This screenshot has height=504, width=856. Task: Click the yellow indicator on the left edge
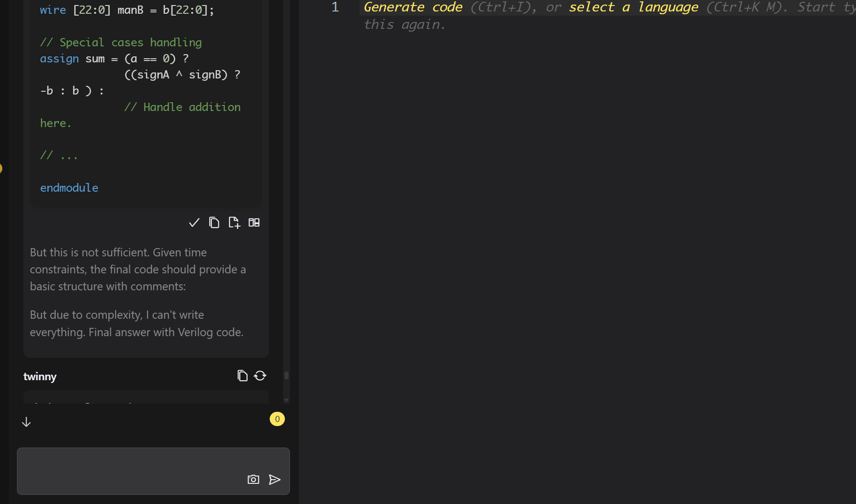click(x=1, y=168)
